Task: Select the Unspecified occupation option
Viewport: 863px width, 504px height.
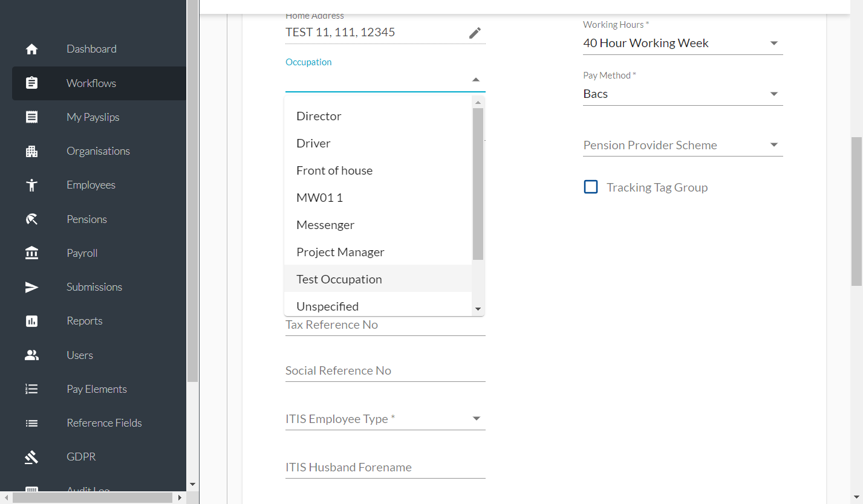Action: pos(378,305)
